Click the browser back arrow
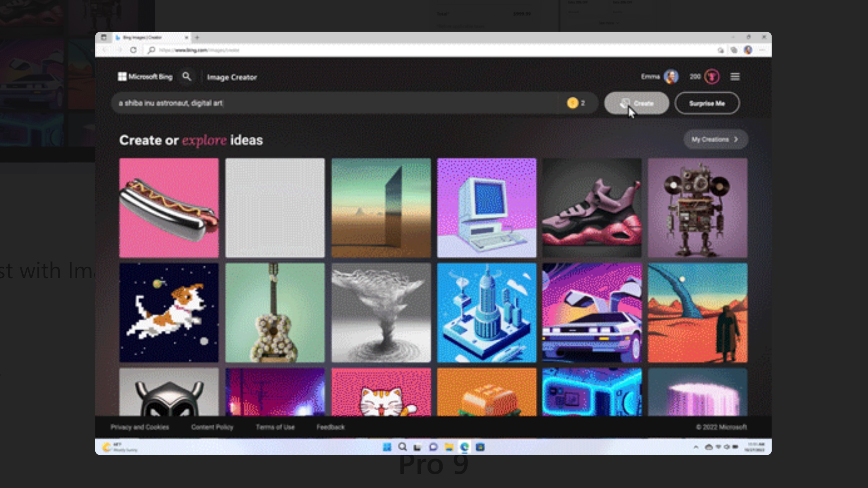The image size is (868, 488). tap(104, 50)
